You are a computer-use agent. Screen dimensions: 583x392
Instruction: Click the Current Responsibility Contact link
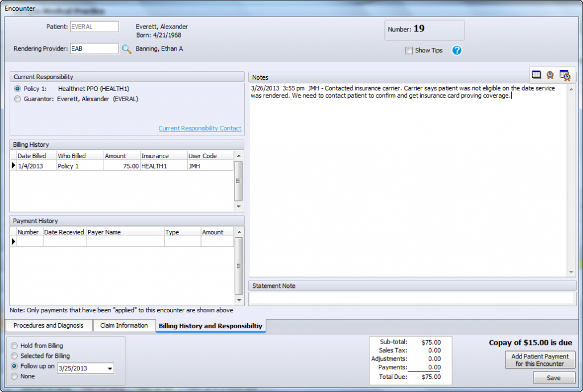[199, 128]
